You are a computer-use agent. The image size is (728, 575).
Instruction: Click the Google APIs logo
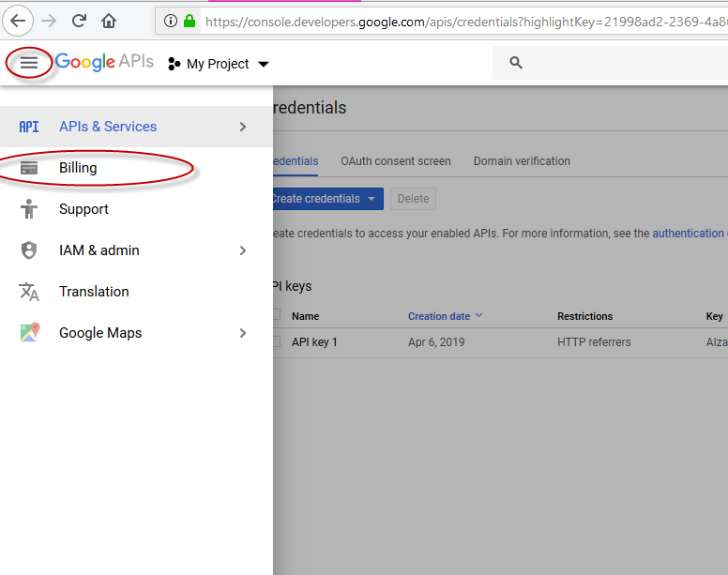[104, 62]
